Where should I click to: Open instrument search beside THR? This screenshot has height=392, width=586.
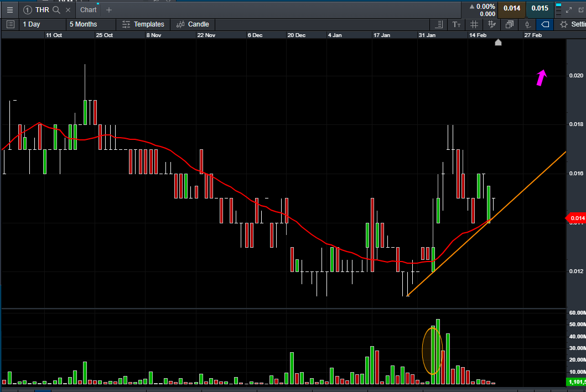coord(56,10)
